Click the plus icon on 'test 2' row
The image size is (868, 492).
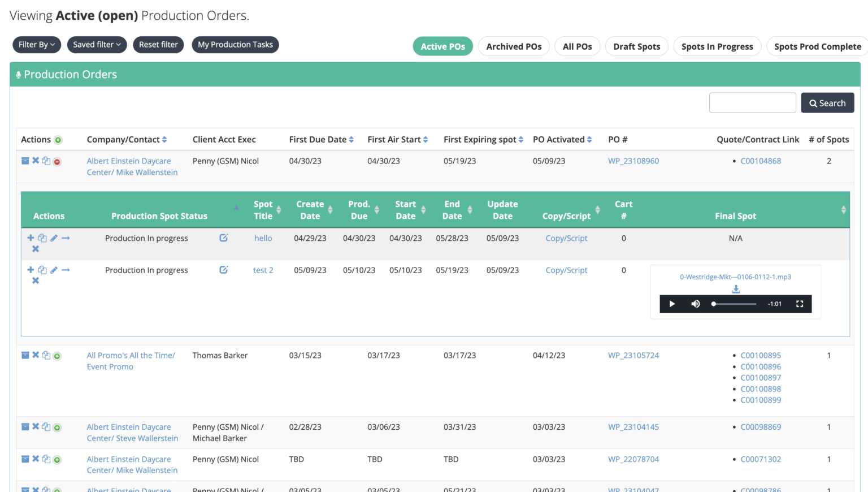pyautogui.click(x=31, y=270)
